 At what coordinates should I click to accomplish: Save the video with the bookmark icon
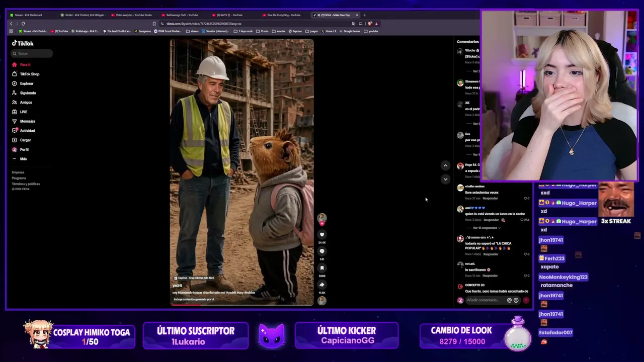322,268
